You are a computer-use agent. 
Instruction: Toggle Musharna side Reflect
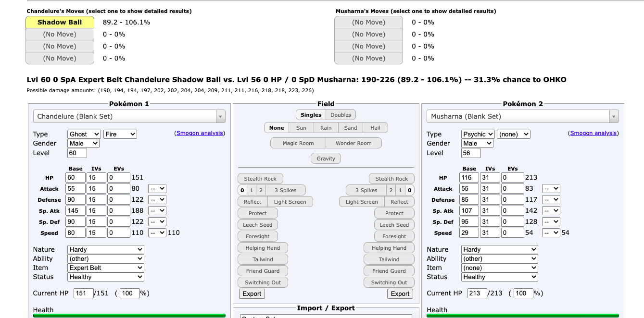(399, 202)
